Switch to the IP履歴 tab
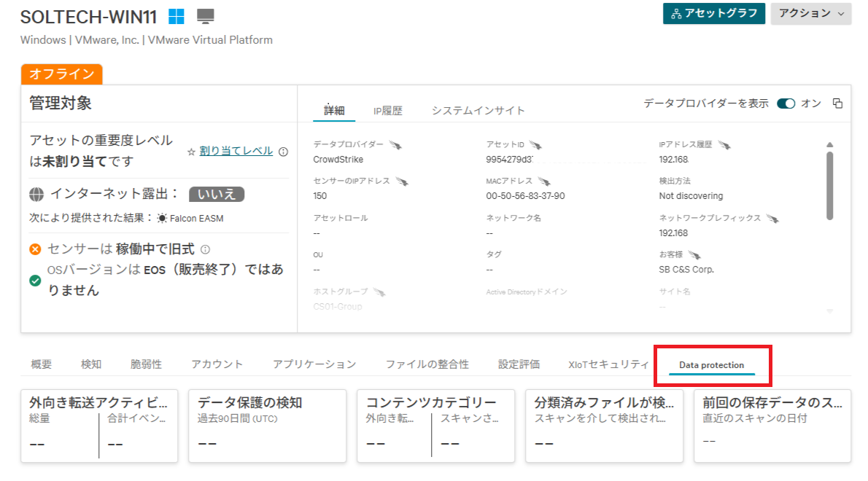 pos(387,111)
